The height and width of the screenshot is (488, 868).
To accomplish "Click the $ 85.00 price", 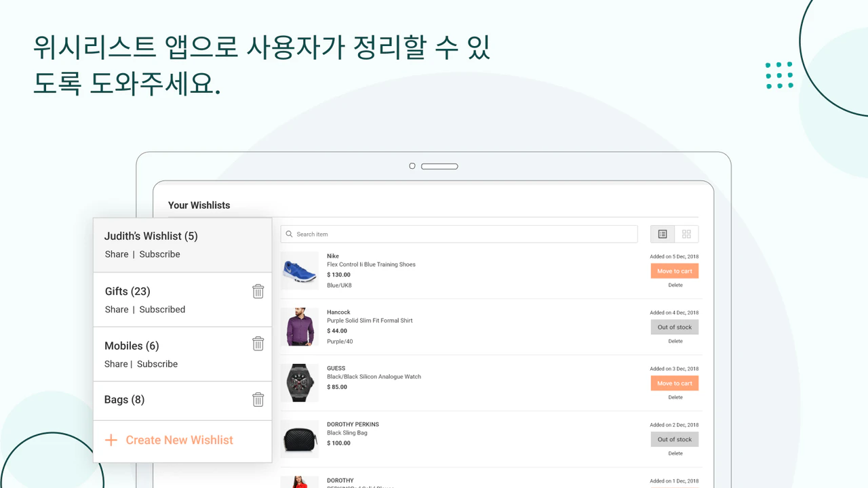I will 337,387.
